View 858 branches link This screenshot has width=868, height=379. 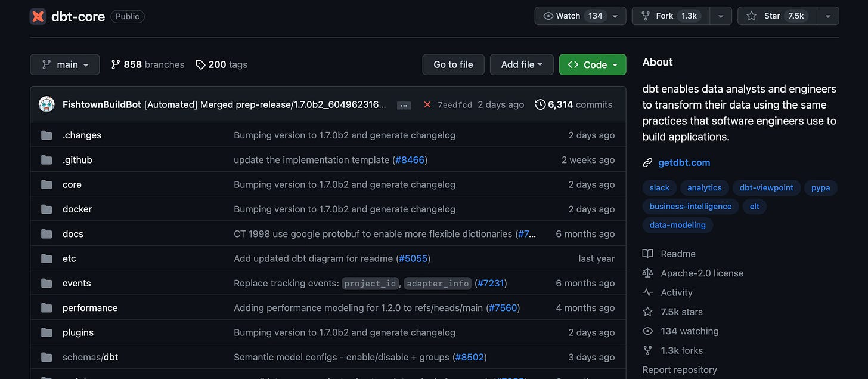[x=148, y=64]
